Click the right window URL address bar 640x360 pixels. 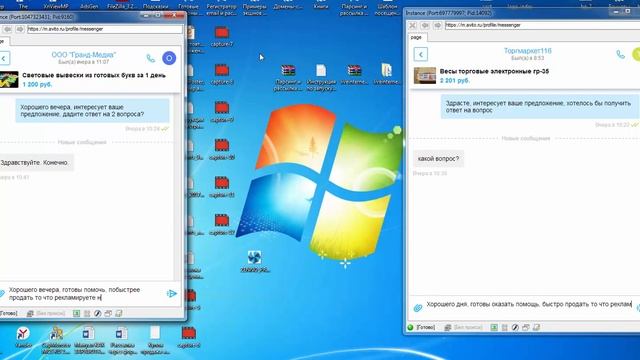tap(542, 25)
